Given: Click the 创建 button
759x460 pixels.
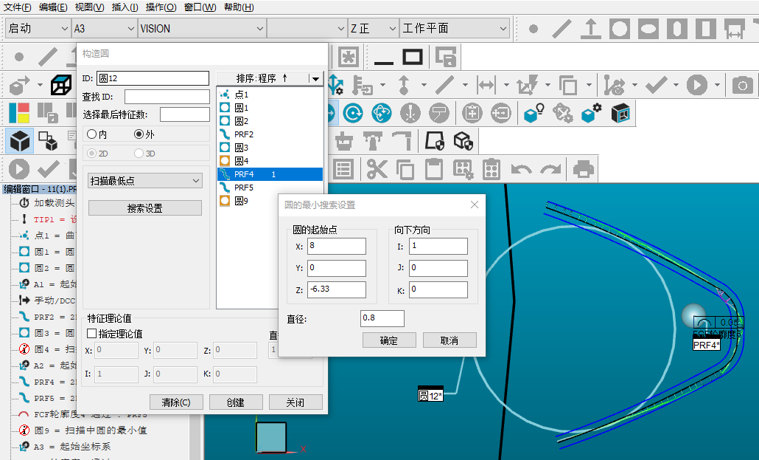Looking at the screenshot, I should [235, 402].
